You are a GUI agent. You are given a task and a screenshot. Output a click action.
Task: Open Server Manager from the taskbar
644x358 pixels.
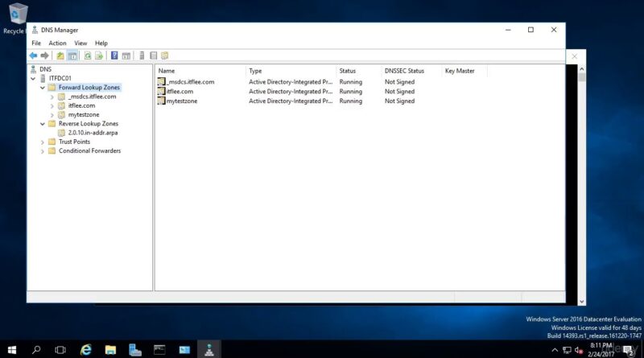coord(135,350)
